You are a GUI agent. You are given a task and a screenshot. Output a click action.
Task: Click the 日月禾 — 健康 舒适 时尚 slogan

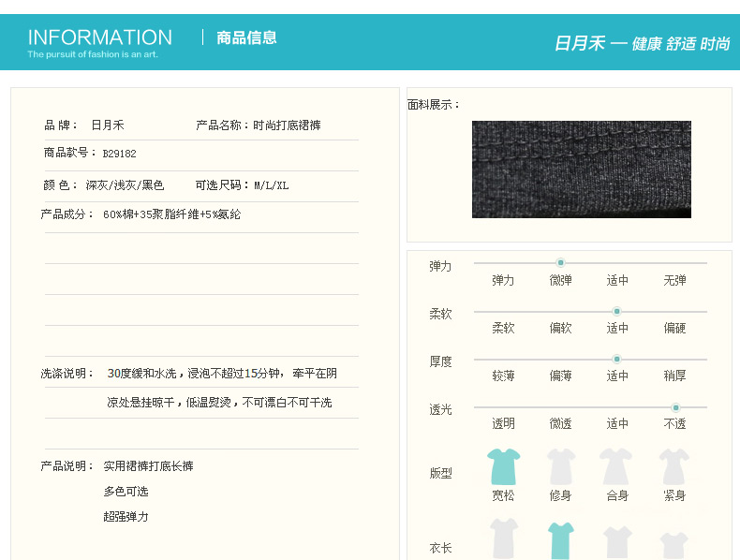(x=642, y=43)
